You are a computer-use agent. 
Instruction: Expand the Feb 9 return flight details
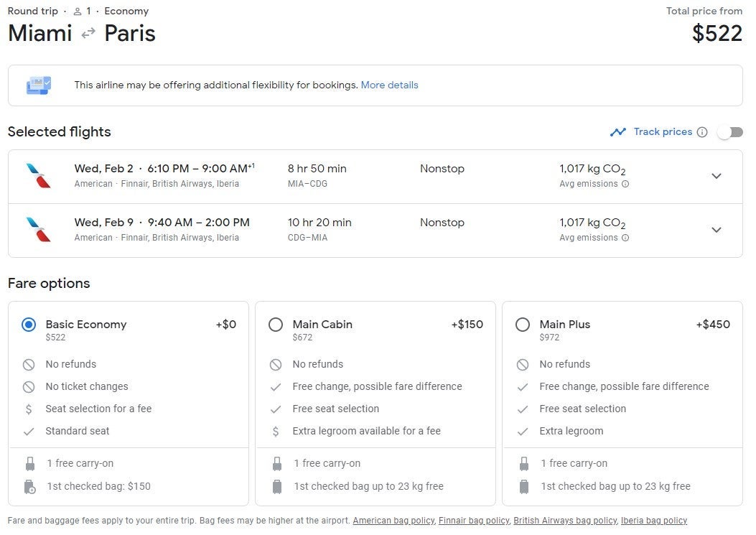pos(716,230)
